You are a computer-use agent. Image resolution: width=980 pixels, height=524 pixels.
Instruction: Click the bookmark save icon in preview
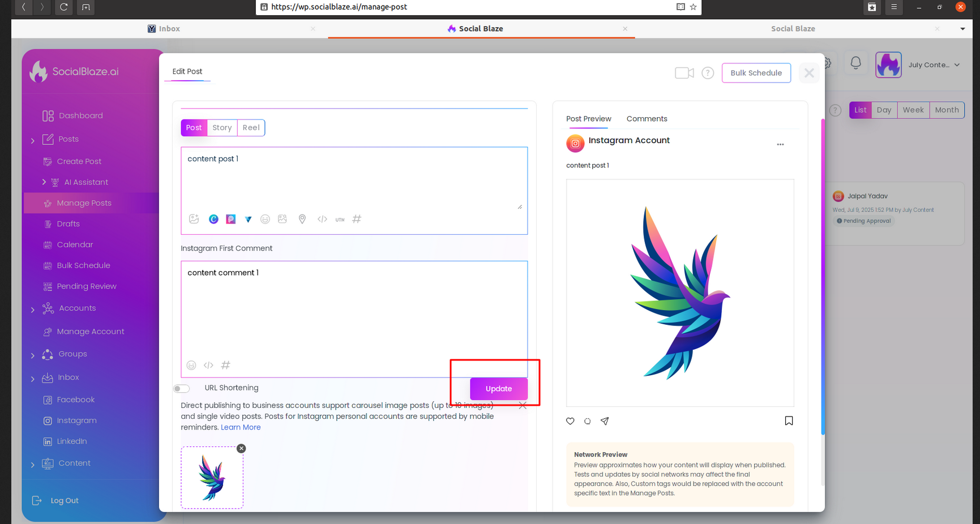point(789,420)
